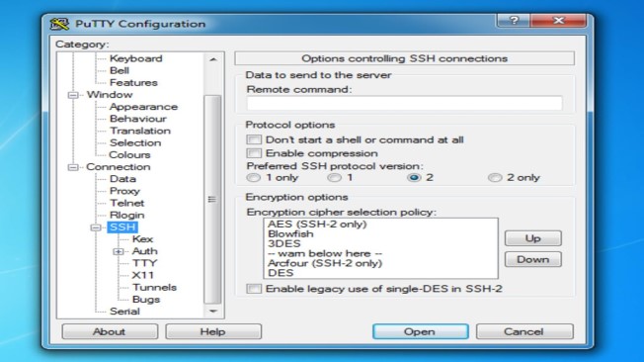Open the Data category
644x362 pixels.
(122, 179)
